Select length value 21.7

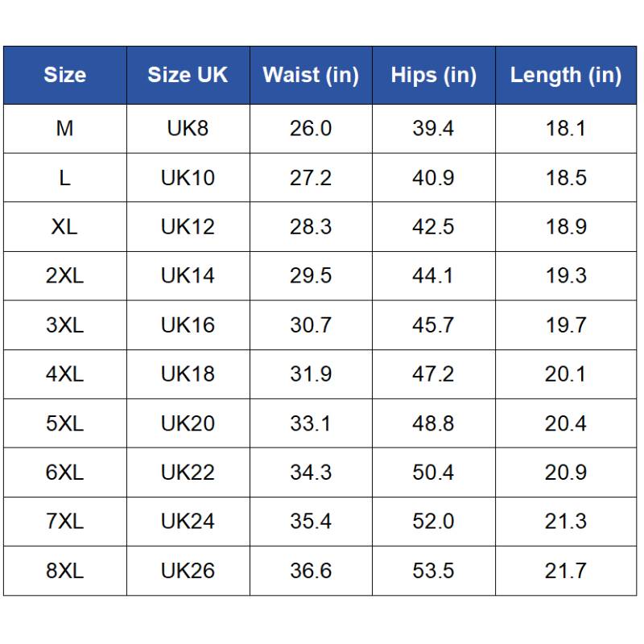click(x=566, y=571)
